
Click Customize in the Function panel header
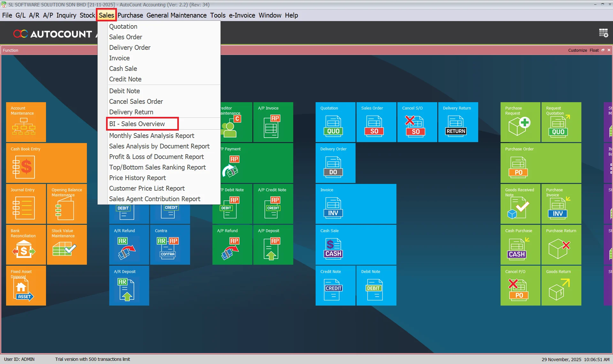pyautogui.click(x=577, y=50)
